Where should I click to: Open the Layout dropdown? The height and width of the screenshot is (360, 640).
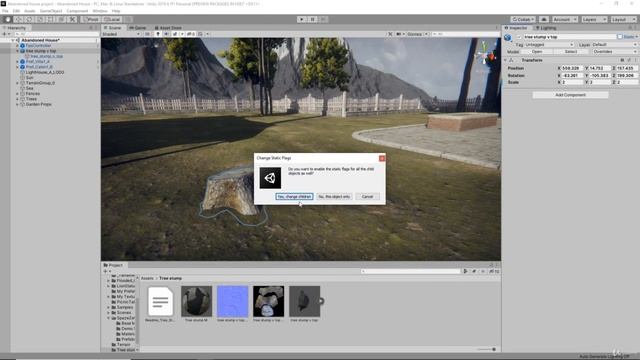click(623, 19)
